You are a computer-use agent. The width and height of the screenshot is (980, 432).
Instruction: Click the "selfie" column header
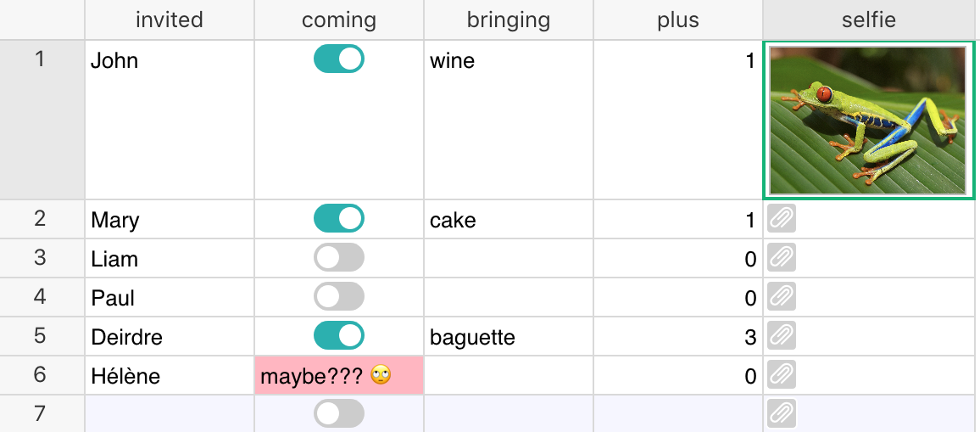pos(869,20)
